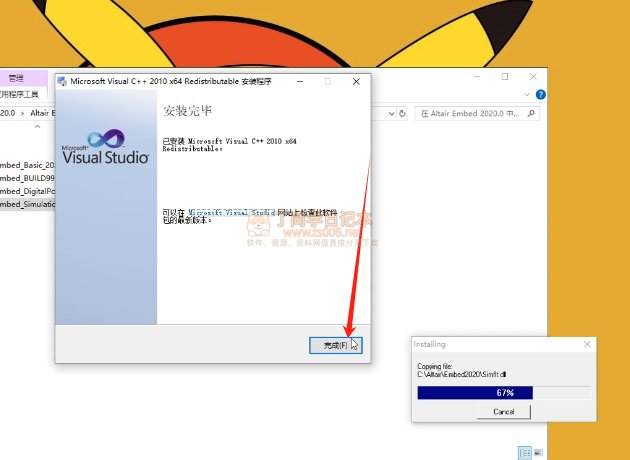Image resolution: width=630 pixels, height=460 pixels.
Task: Open the 管理 ribbon tab in Explorer
Action: (x=16, y=78)
